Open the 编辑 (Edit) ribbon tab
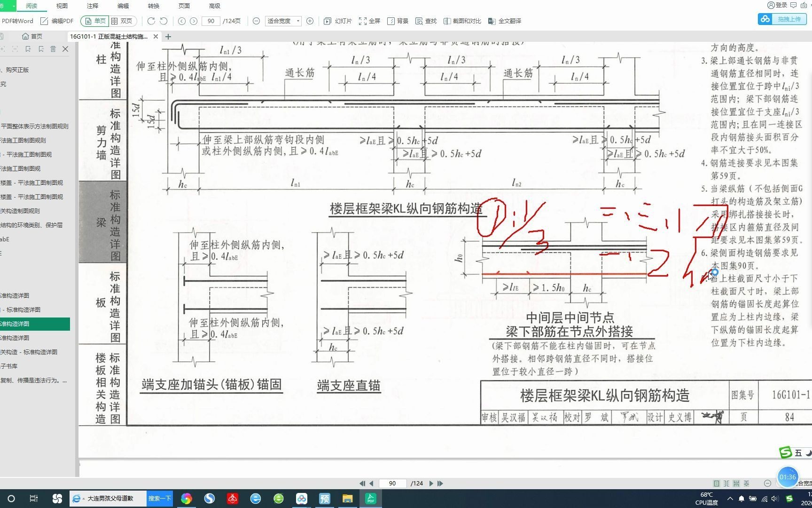The width and height of the screenshot is (812, 508). click(123, 6)
